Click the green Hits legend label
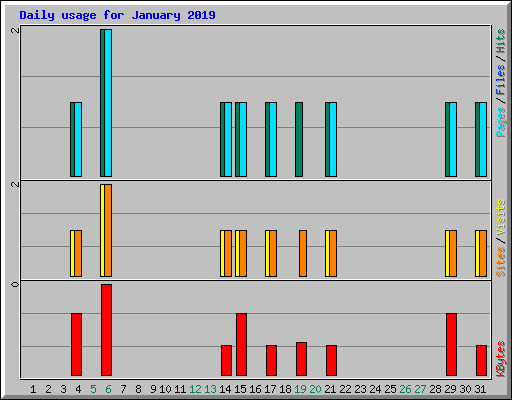Viewport: 512px width, 400px height. tap(501, 41)
